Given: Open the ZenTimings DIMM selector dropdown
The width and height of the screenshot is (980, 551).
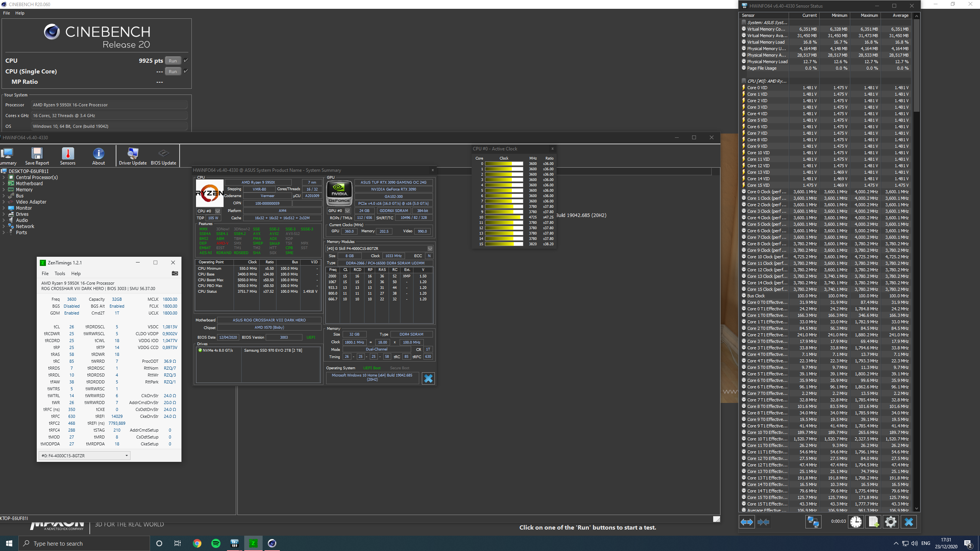Looking at the screenshot, I should 126,456.
